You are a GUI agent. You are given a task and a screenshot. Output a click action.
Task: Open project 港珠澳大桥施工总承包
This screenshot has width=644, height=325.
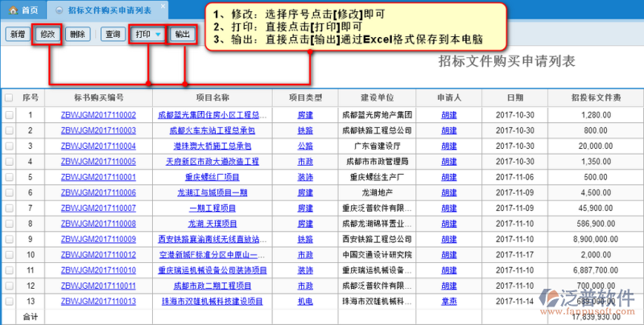pos(213,146)
